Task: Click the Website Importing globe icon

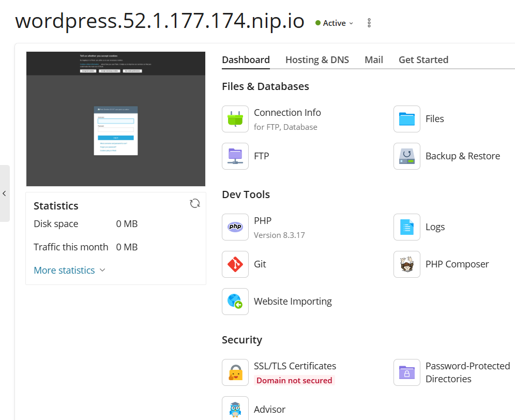Action: coord(235,302)
